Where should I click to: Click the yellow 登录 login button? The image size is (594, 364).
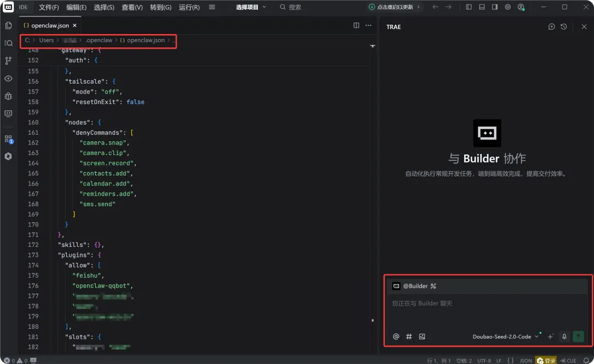[546, 361]
